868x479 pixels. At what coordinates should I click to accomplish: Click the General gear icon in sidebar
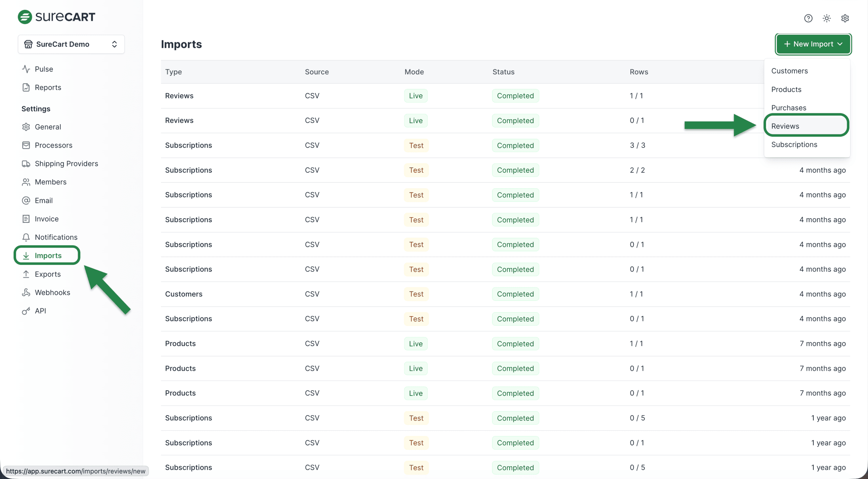click(x=26, y=127)
